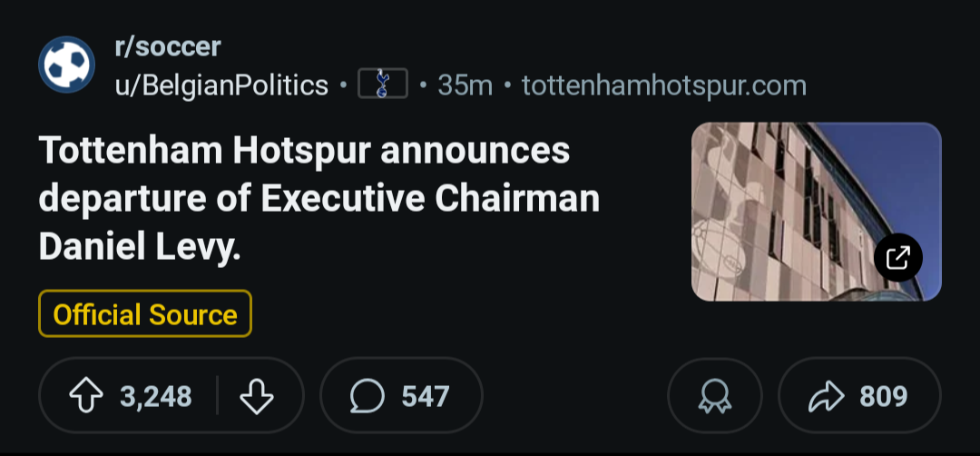Open the r/soccer soccer-ball avatar
Screen dimensions: 980x456
tap(66, 65)
